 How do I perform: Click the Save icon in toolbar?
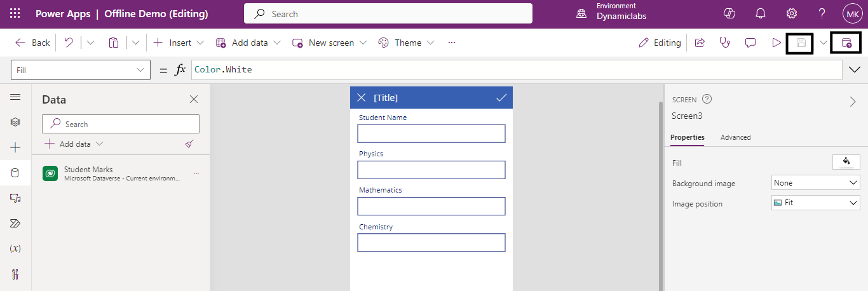coord(801,43)
